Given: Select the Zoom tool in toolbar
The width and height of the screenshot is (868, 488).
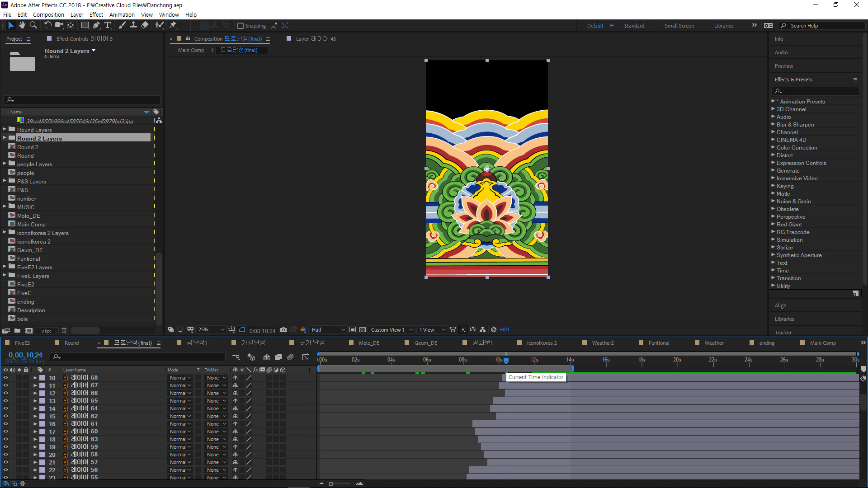Looking at the screenshot, I should (33, 25).
